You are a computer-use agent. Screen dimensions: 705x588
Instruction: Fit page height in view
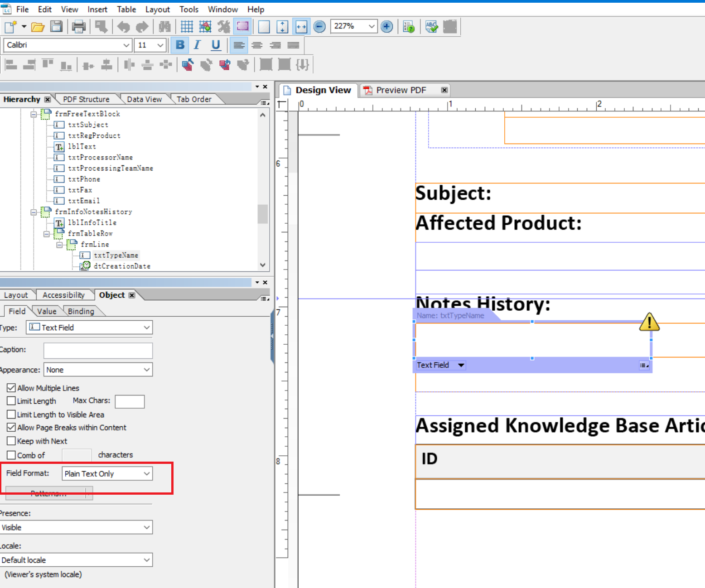click(x=282, y=27)
